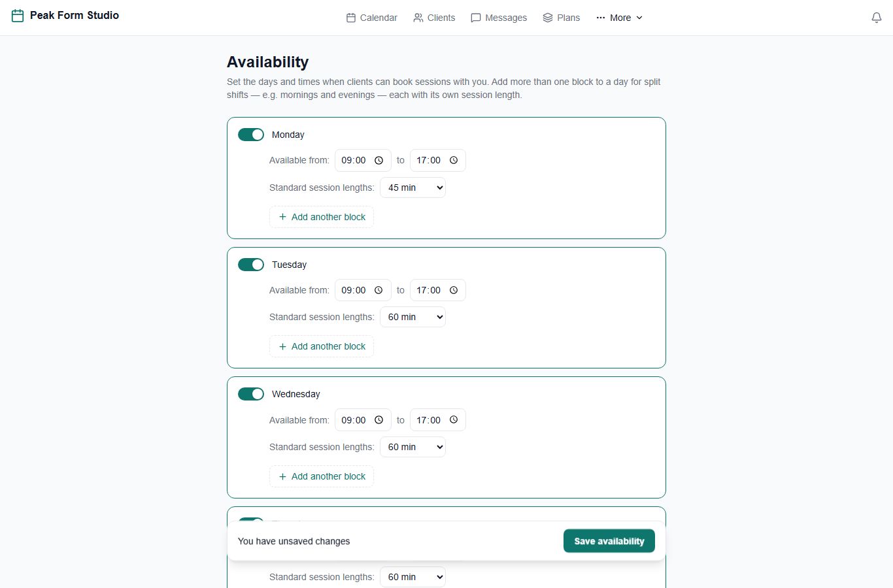
Task: Open the clock picker on Wednesday's end time
Action: click(454, 420)
